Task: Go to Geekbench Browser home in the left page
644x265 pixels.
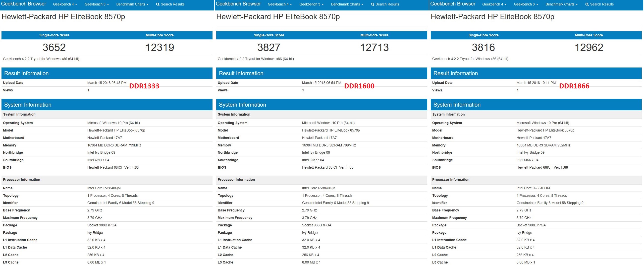Action: pos(24,4)
